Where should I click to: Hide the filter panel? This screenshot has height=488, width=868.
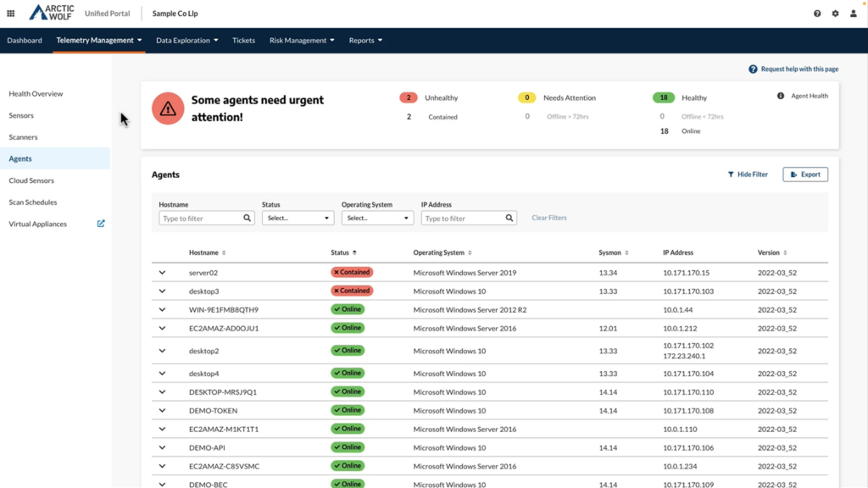[747, 174]
